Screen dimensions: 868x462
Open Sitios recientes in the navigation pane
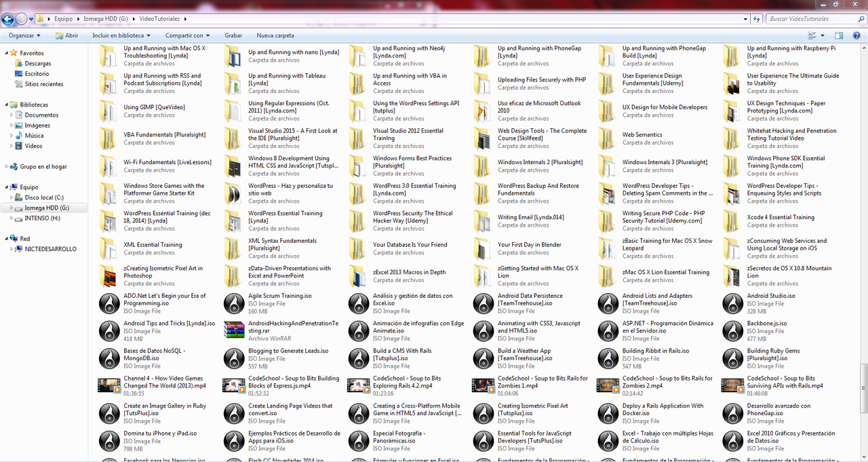tap(44, 84)
